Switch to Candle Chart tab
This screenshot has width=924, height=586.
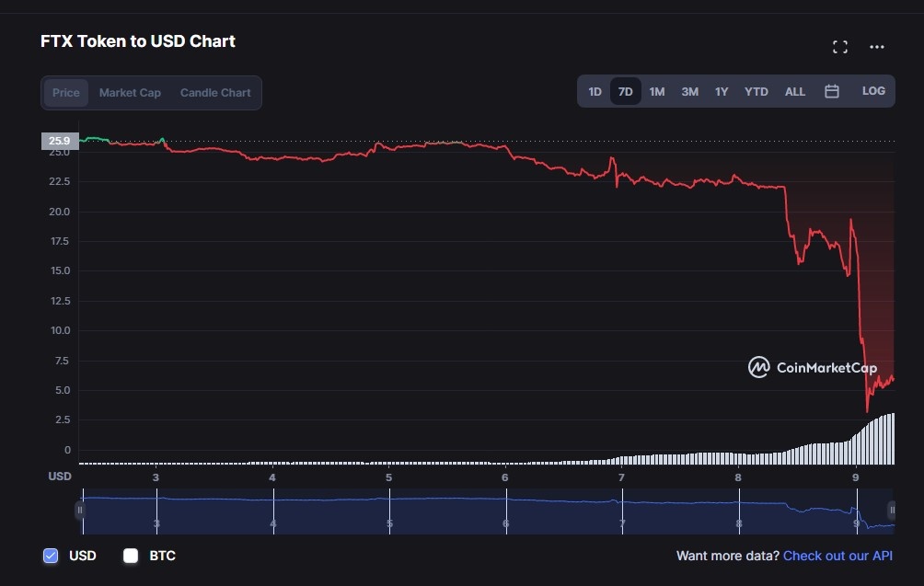pos(215,93)
